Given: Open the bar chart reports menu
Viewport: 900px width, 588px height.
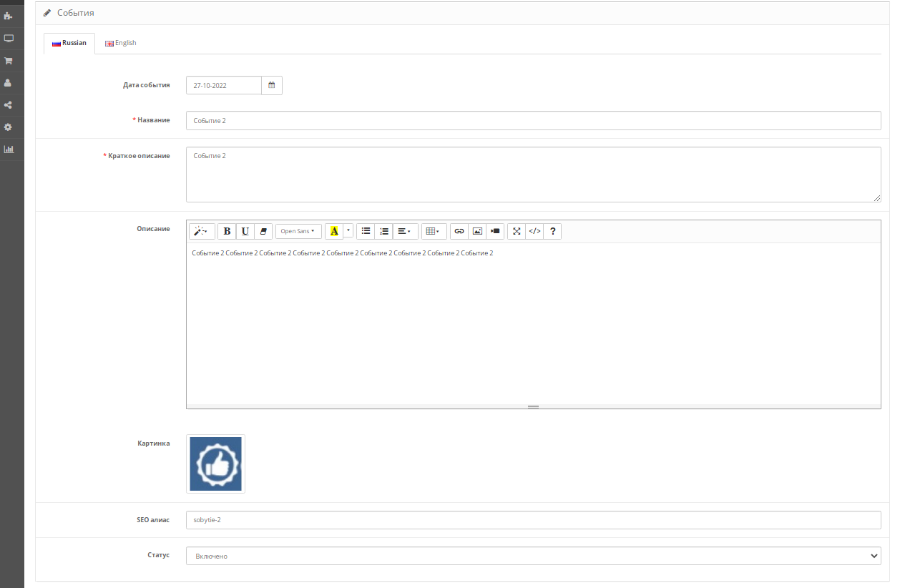Looking at the screenshot, I should coord(9,150).
